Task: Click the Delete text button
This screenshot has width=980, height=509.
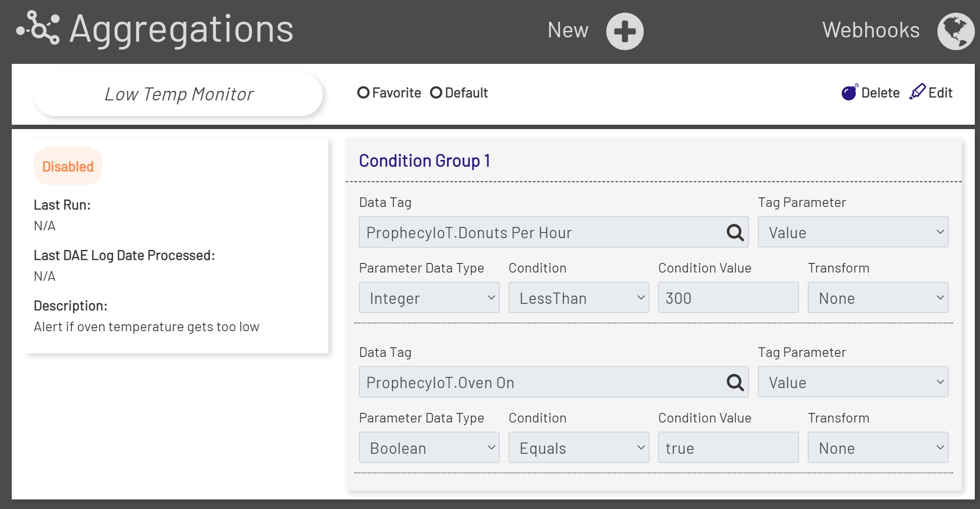Action: tap(880, 93)
